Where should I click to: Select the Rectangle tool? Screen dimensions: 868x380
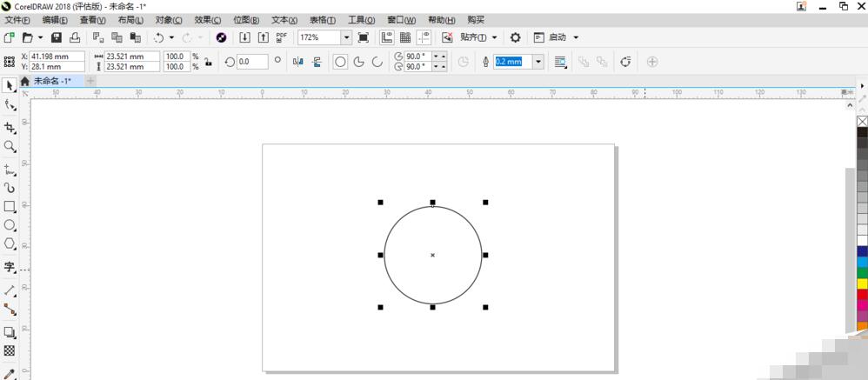point(10,206)
